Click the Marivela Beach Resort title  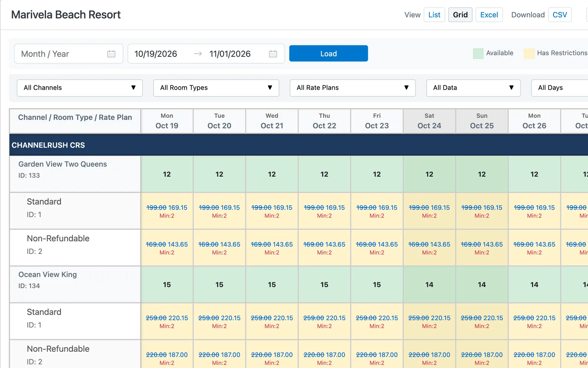click(x=66, y=15)
